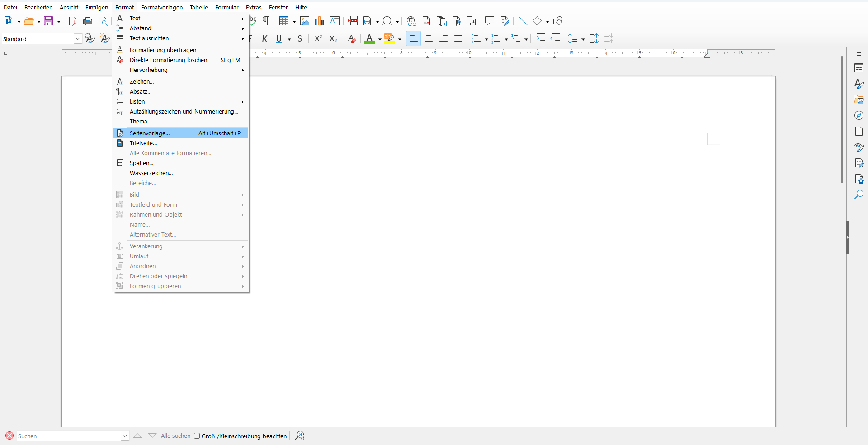
Task: Toggle underline formatting
Action: coord(279,39)
